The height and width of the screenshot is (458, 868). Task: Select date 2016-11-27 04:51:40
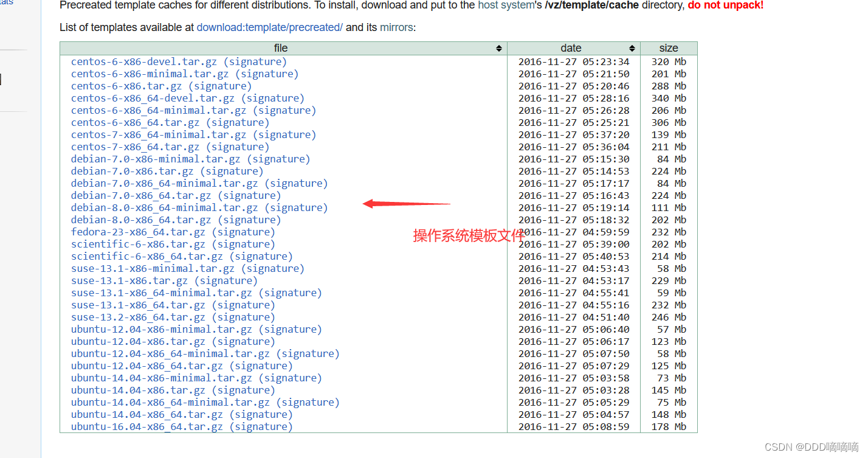574,317
